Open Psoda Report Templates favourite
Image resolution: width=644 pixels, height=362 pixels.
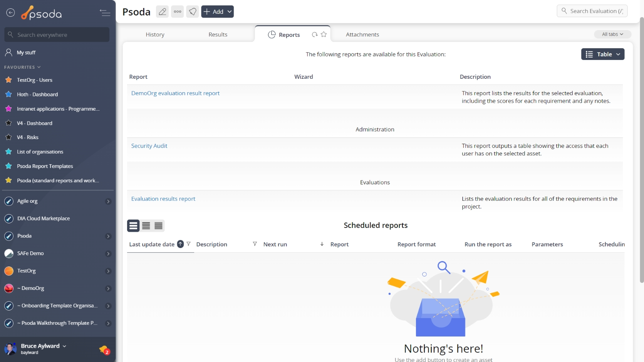click(45, 166)
